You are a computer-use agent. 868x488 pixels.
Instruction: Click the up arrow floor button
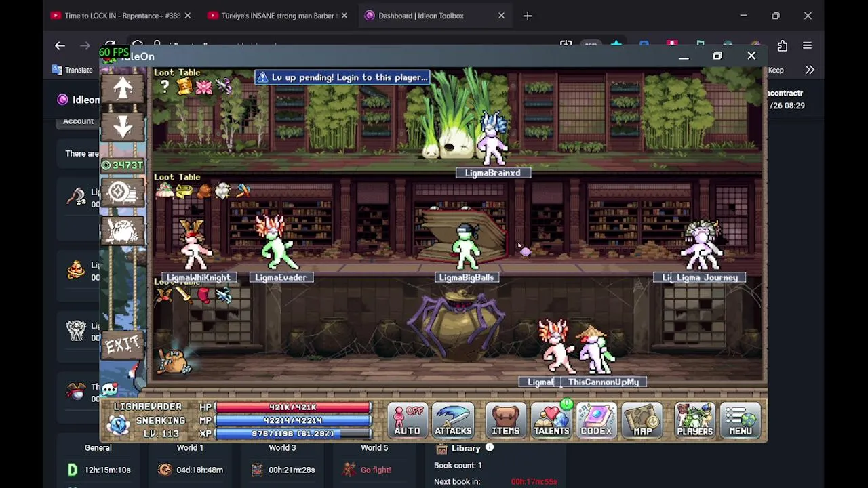coord(123,88)
